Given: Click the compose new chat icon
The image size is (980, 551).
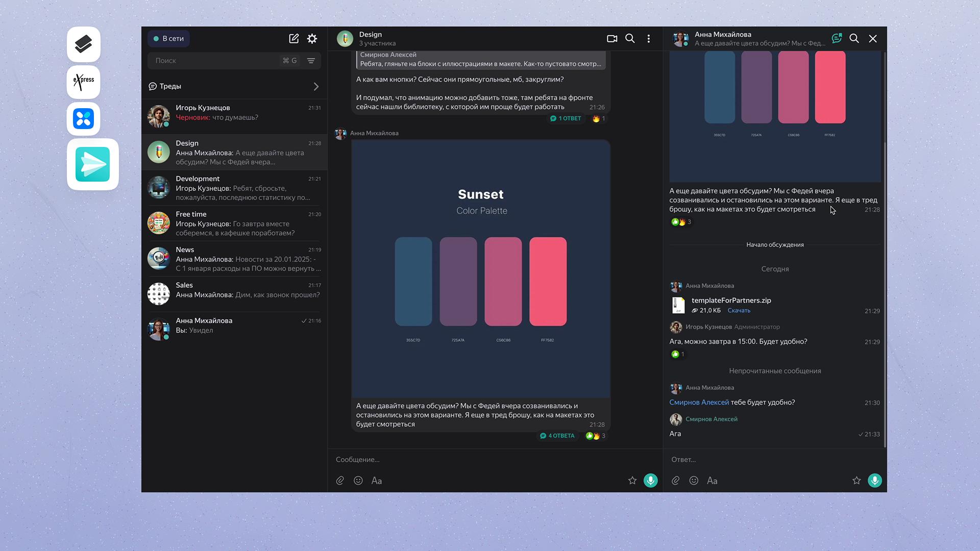Looking at the screenshot, I should 293,39.
